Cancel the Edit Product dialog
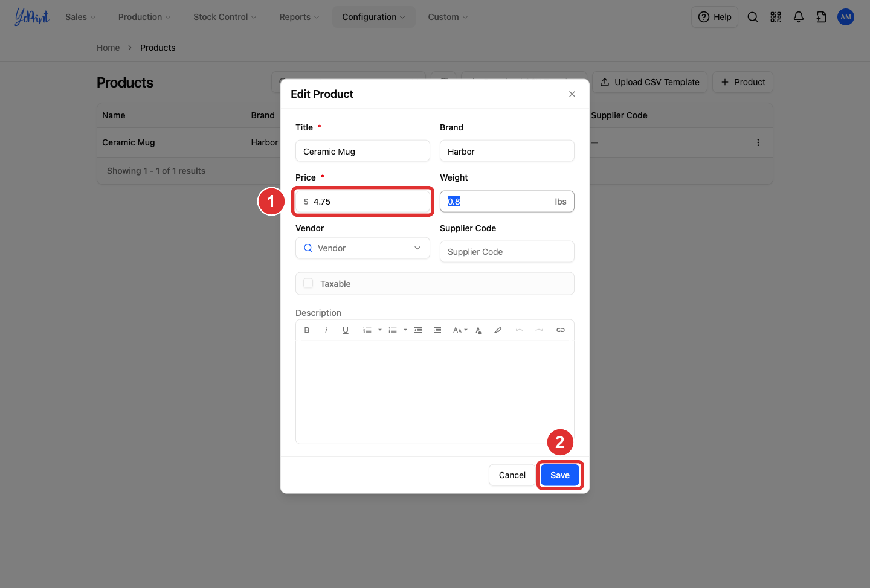870x588 pixels. tap(512, 475)
